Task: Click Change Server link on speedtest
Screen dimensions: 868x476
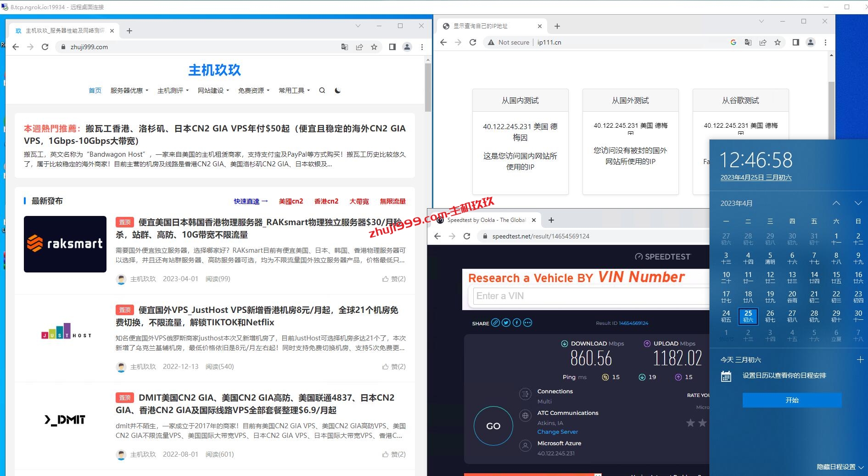Action: tap(558, 432)
